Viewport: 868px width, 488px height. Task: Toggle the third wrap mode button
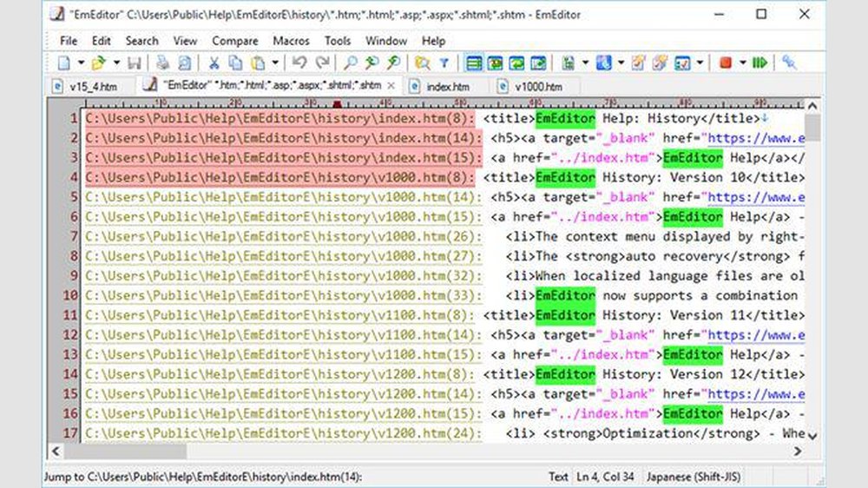tap(516, 63)
